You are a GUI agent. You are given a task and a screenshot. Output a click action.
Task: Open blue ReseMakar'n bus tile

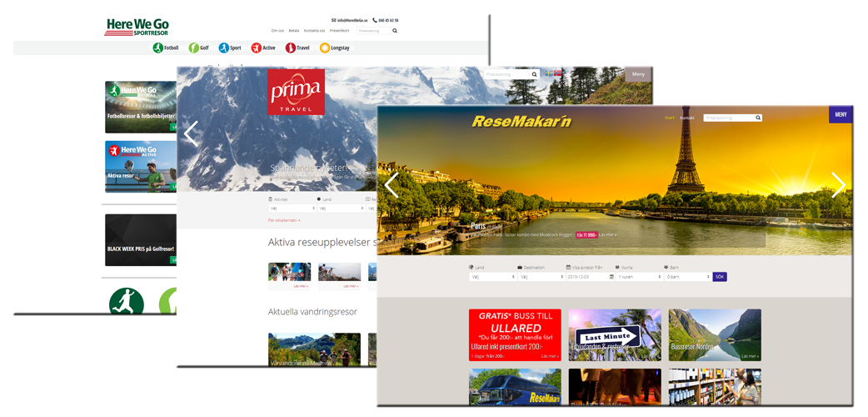(x=515, y=386)
